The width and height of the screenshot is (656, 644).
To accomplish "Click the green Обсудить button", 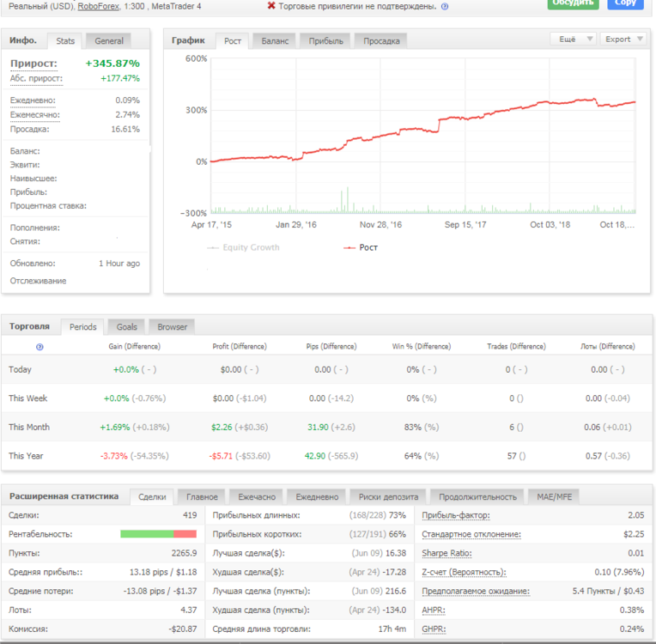I will (574, 3).
